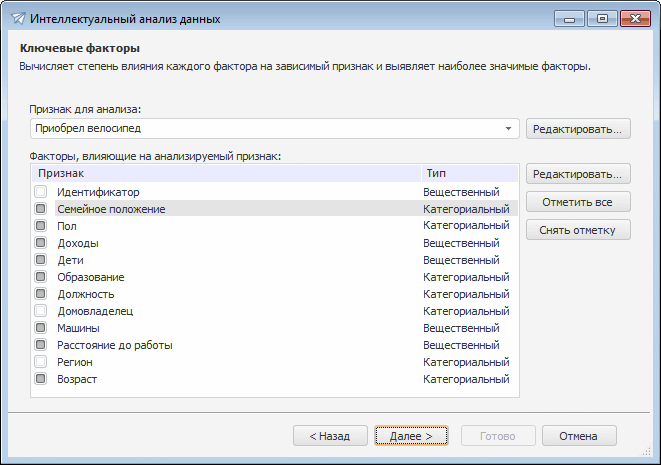Go back with the Назад button

[x=329, y=436]
